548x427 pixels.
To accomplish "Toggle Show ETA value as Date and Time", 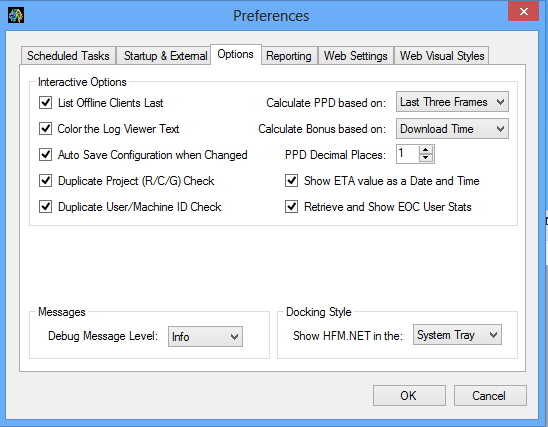I will (x=291, y=181).
